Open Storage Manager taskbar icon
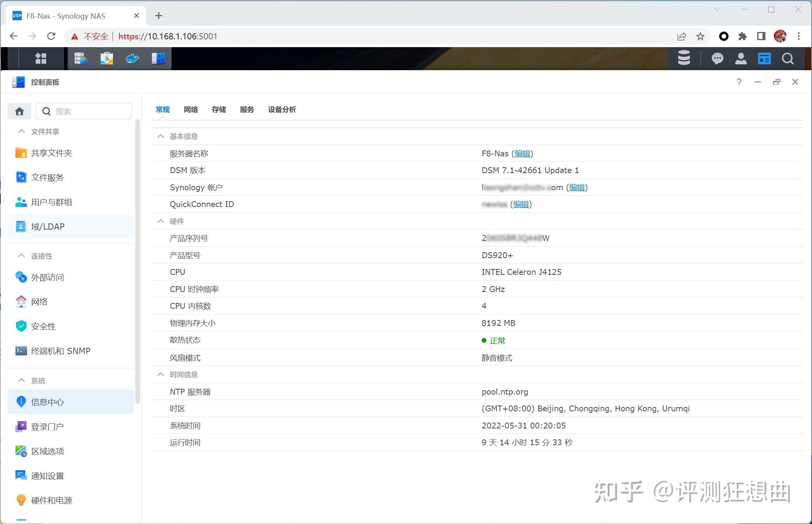 point(81,58)
